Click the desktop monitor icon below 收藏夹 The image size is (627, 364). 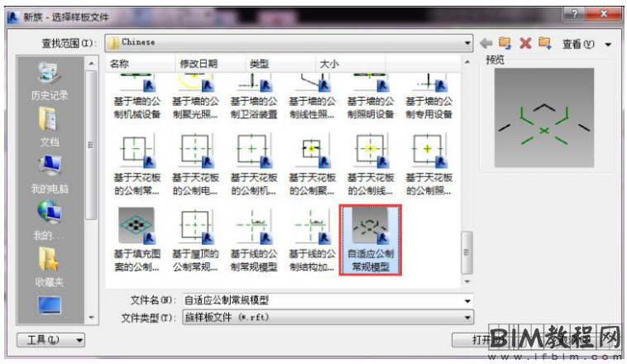(x=50, y=306)
